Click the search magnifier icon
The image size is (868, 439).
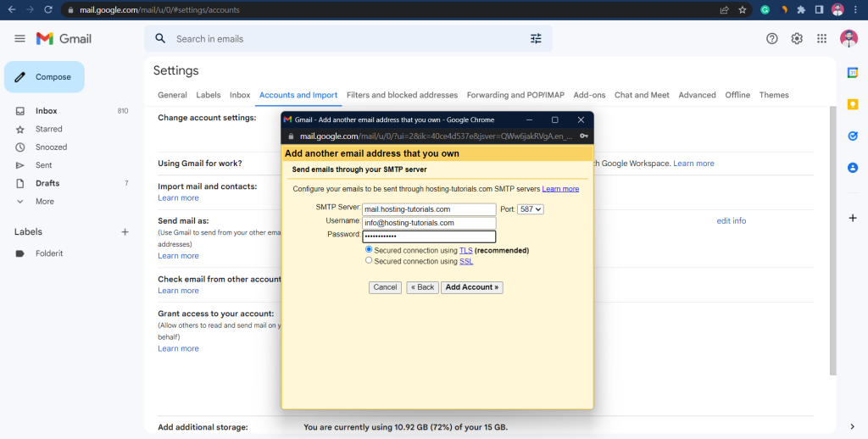[160, 39]
